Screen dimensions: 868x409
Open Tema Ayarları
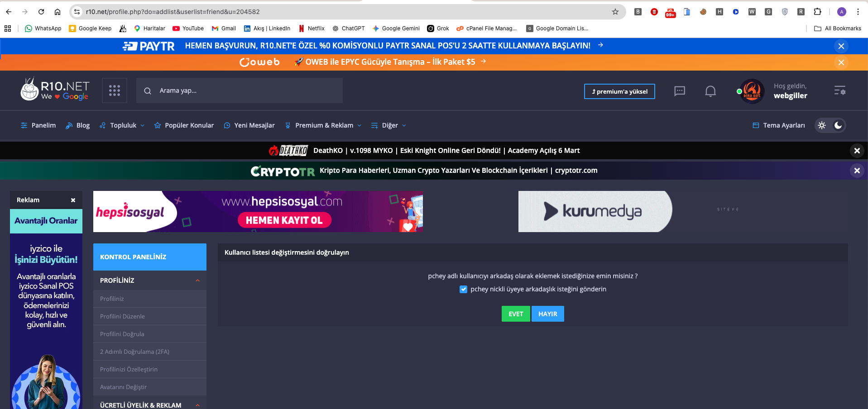pyautogui.click(x=779, y=125)
